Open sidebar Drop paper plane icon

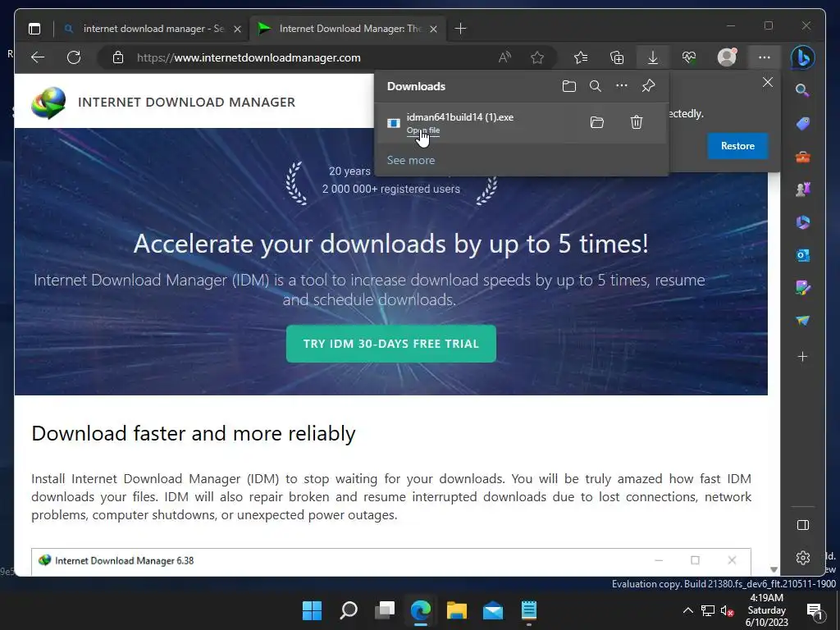[802, 321]
